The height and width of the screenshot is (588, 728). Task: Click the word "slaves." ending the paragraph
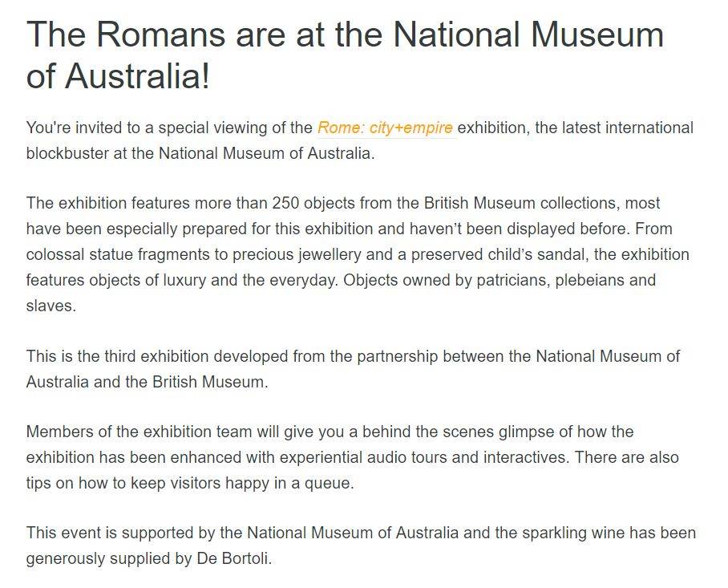click(51, 306)
